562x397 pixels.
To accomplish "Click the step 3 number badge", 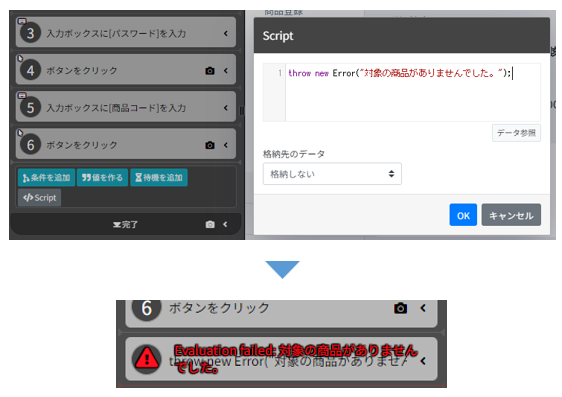I will [x=30, y=33].
